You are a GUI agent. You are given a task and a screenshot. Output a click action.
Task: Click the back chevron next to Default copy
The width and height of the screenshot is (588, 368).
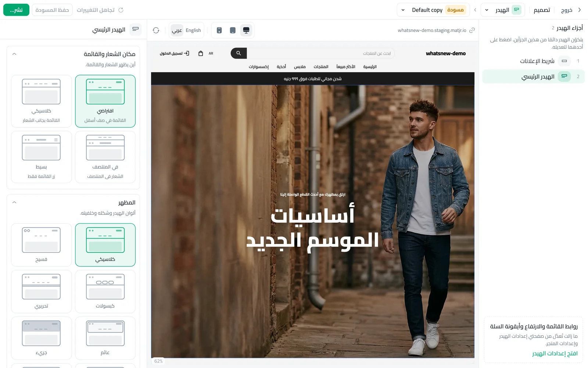pos(475,10)
